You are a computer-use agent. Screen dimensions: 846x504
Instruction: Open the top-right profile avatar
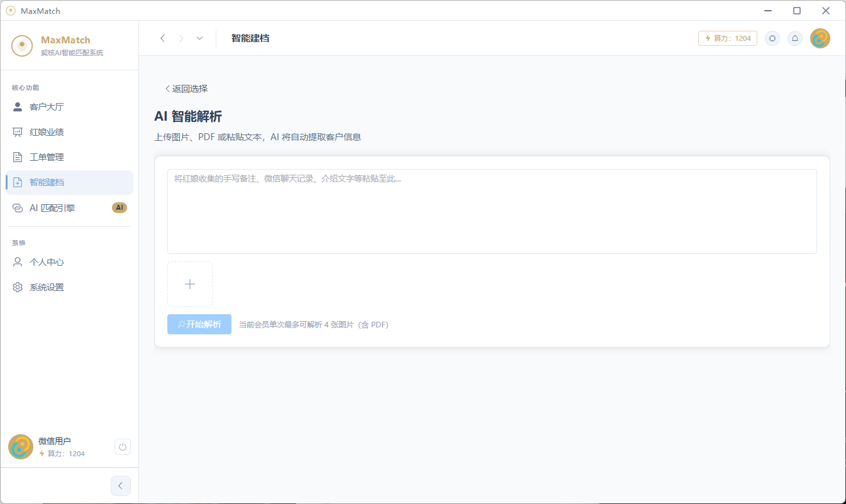[820, 38]
